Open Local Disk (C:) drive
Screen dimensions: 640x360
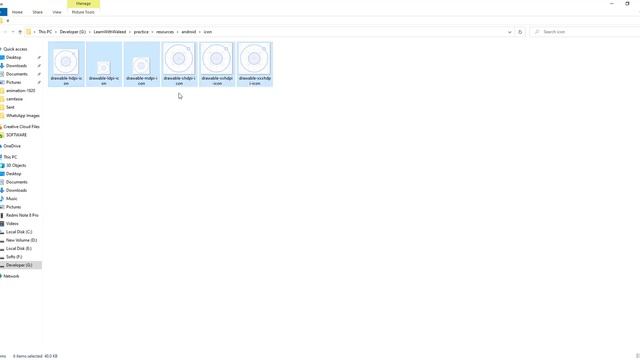19,232
